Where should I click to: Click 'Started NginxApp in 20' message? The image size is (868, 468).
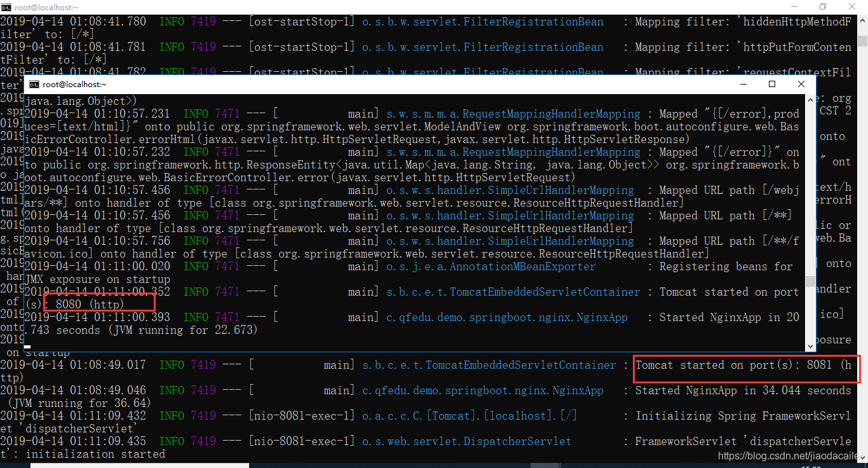tap(729, 317)
